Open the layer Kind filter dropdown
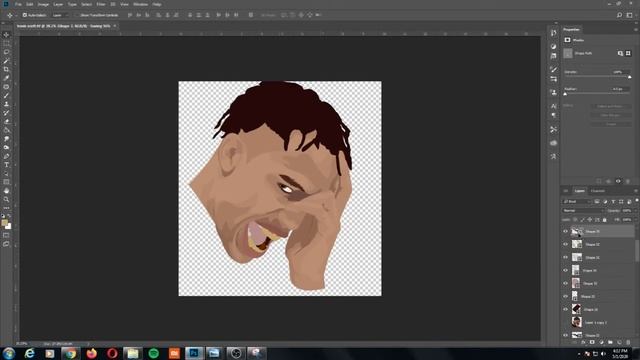Screen dimensions: 640x360 [x=576, y=202]
